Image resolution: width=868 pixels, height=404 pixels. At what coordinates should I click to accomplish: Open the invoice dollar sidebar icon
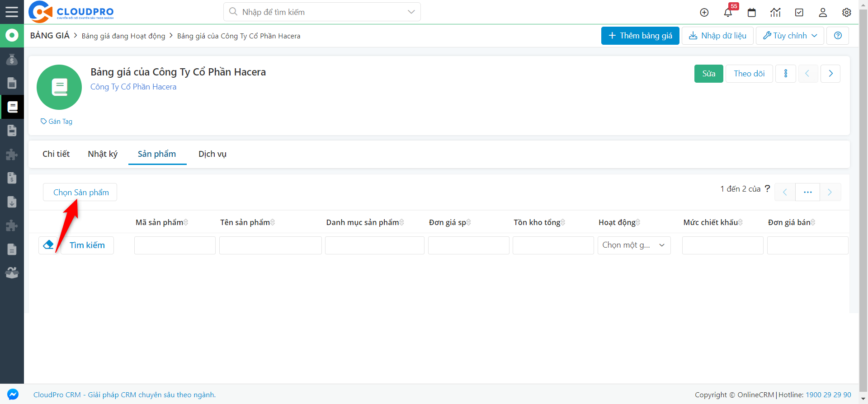[12, 178]
